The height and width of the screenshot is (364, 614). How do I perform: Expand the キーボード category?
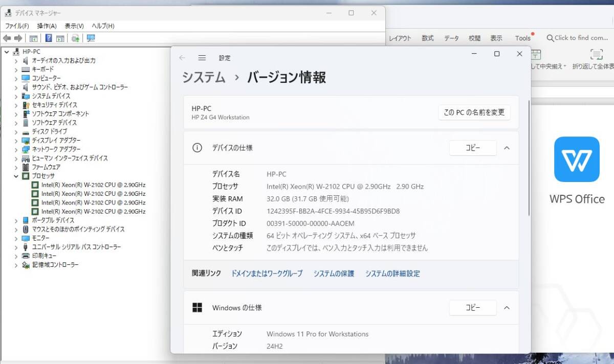pyautogui.click(x=16, y=70)
